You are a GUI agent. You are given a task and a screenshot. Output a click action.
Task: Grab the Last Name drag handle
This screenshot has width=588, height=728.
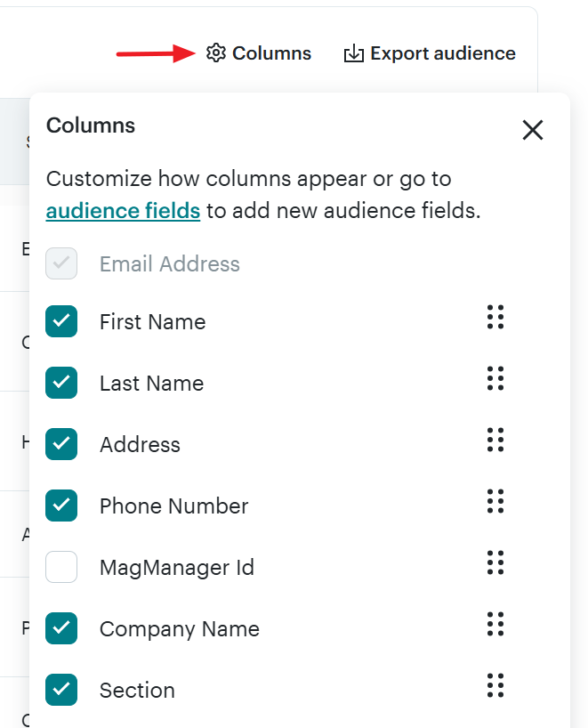coord(495,378)
